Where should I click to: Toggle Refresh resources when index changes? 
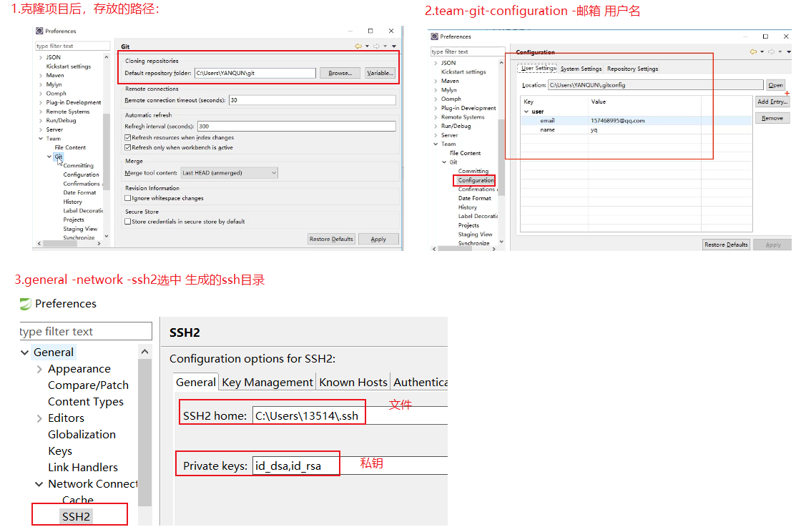click(128, 137)
